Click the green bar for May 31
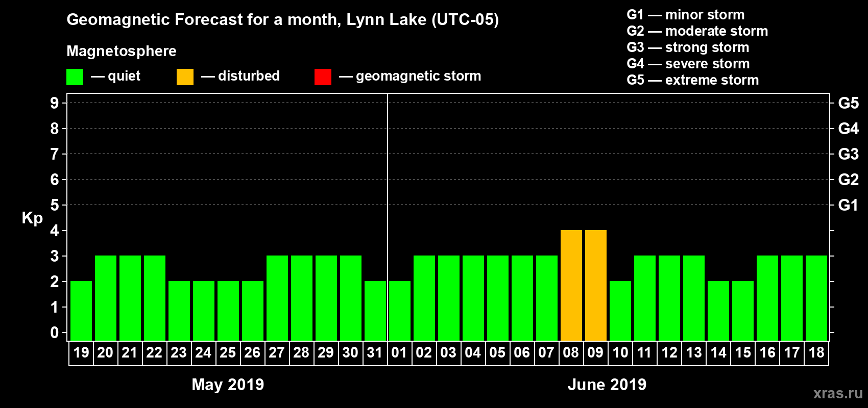The height and width of the screenshot is (408, 868). coord(375,311)
